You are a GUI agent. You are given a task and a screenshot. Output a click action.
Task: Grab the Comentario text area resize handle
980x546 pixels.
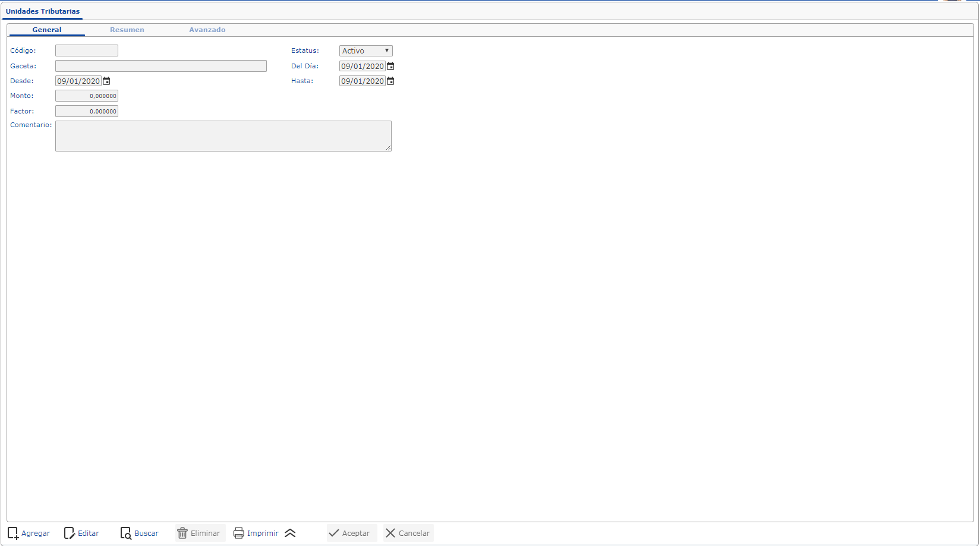point(388,148)
